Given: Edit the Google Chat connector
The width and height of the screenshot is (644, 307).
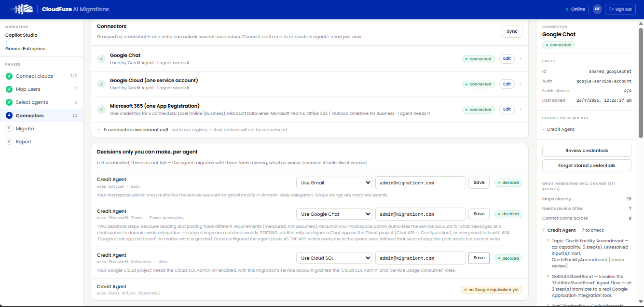Looking at the screenshot, I should tap(507, 59).
